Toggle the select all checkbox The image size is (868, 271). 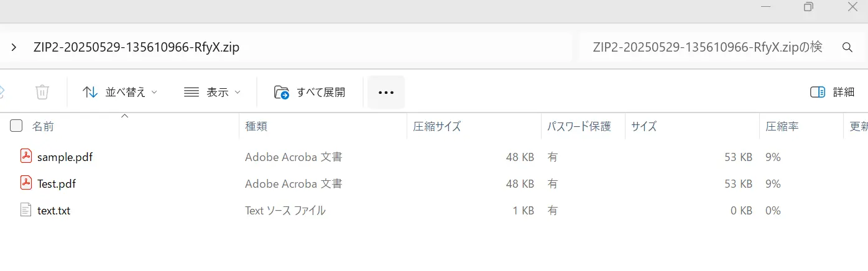pos(17,126)
